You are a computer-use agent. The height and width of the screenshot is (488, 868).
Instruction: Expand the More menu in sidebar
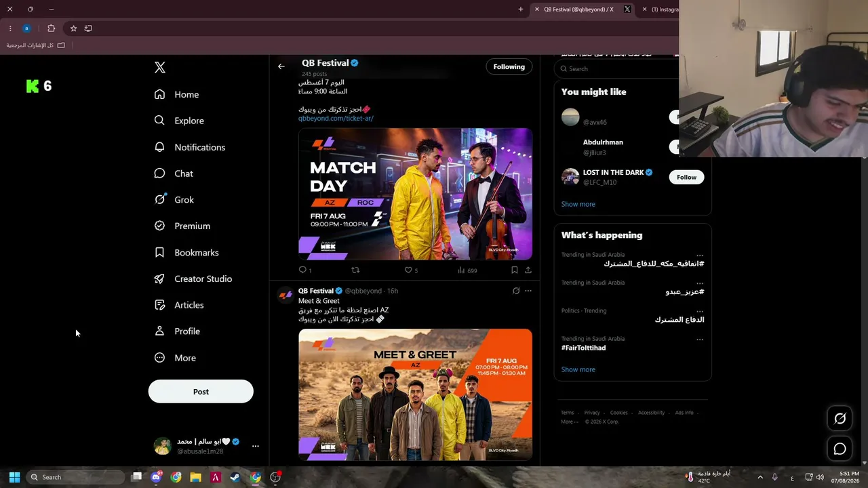click(x=175, y=358)
